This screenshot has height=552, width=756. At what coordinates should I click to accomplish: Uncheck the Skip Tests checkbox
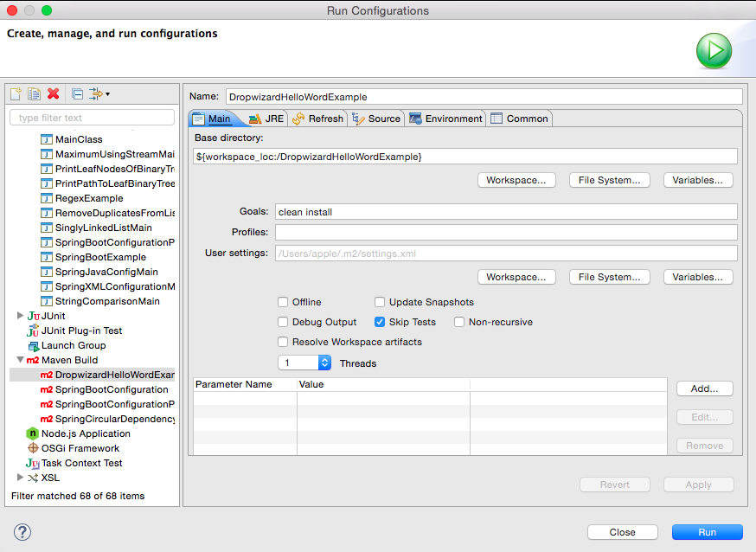[380, 322]
